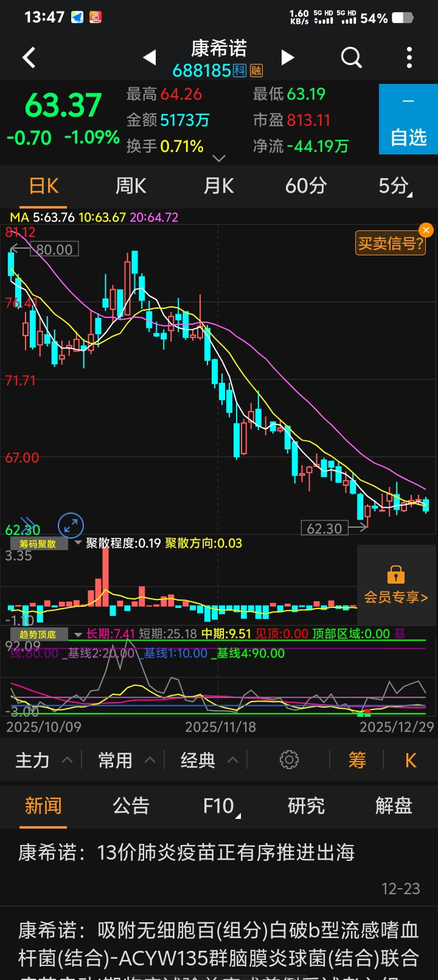Image resolution: width=438 pixels, height=980 pixels.
Task: Toggle the 筹 chip distribution view
Action: 357,760
